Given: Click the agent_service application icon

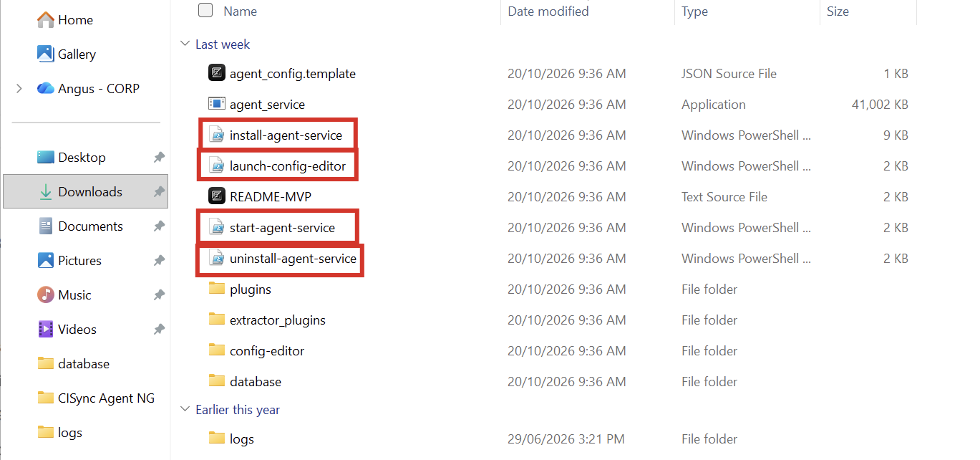Looking at the screenshot, I should point(217,104).
